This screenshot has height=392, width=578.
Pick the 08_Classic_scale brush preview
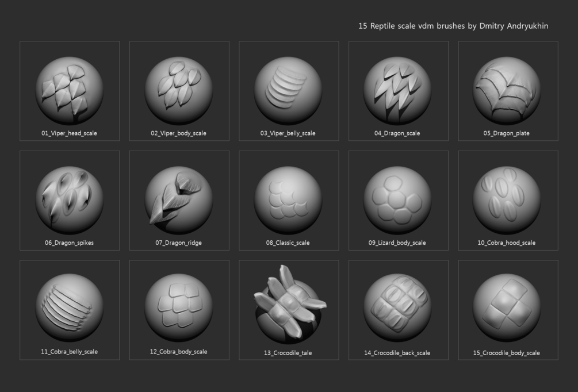(288, 200)
